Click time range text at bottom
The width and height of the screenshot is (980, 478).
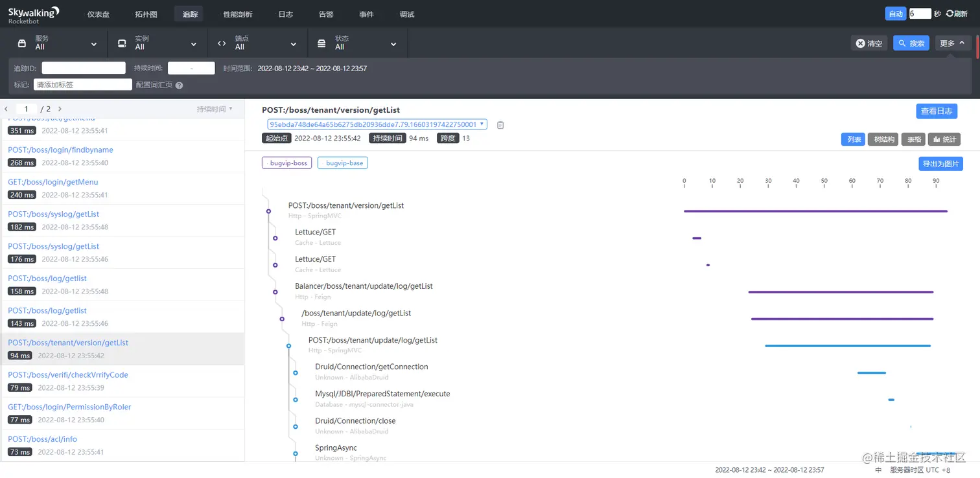(769, 470)
